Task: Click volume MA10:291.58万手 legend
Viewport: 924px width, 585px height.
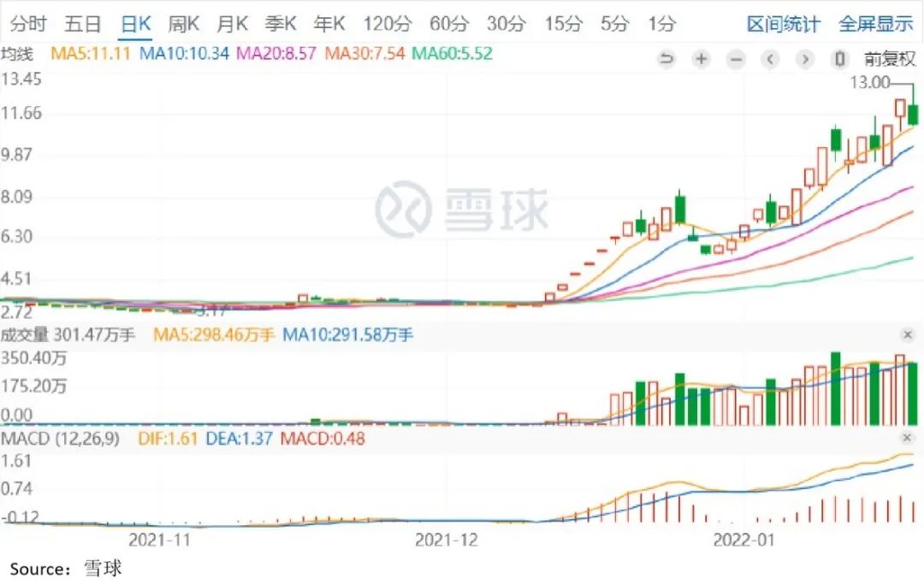Action: (347, 334)
